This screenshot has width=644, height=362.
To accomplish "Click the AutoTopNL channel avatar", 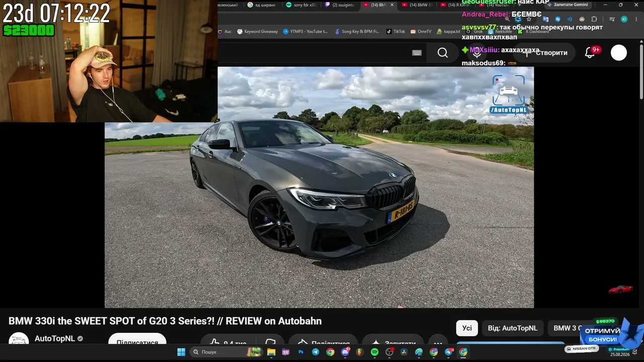I will pyautogui.click(x=19, y=339).
